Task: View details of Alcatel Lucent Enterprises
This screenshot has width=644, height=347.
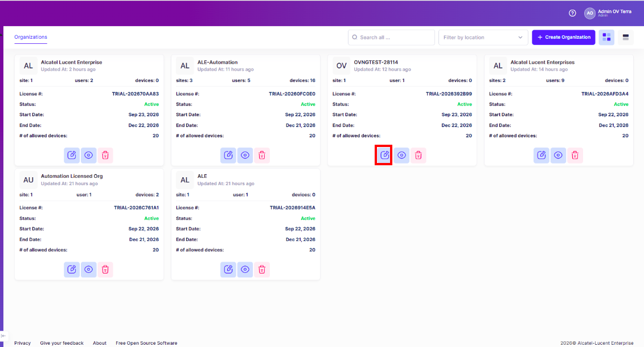Action: click(x=558, y=156)
